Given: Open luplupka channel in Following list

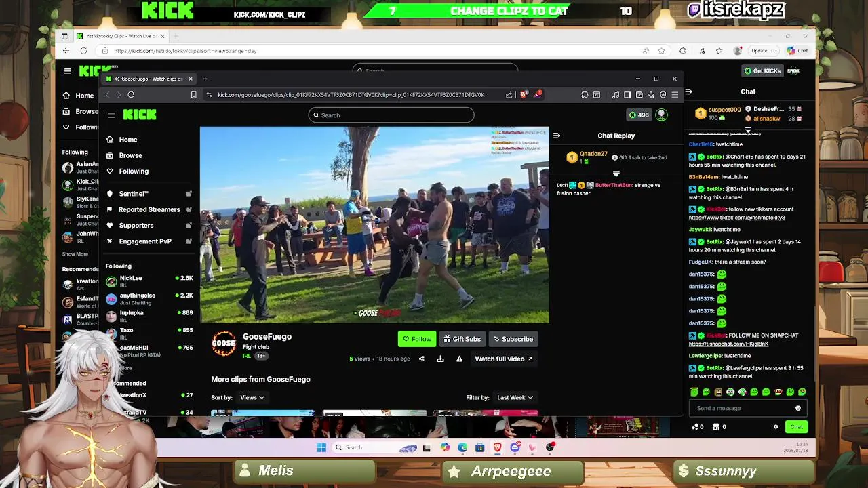Looking at the screenshot, I should [x=149, y=316].
